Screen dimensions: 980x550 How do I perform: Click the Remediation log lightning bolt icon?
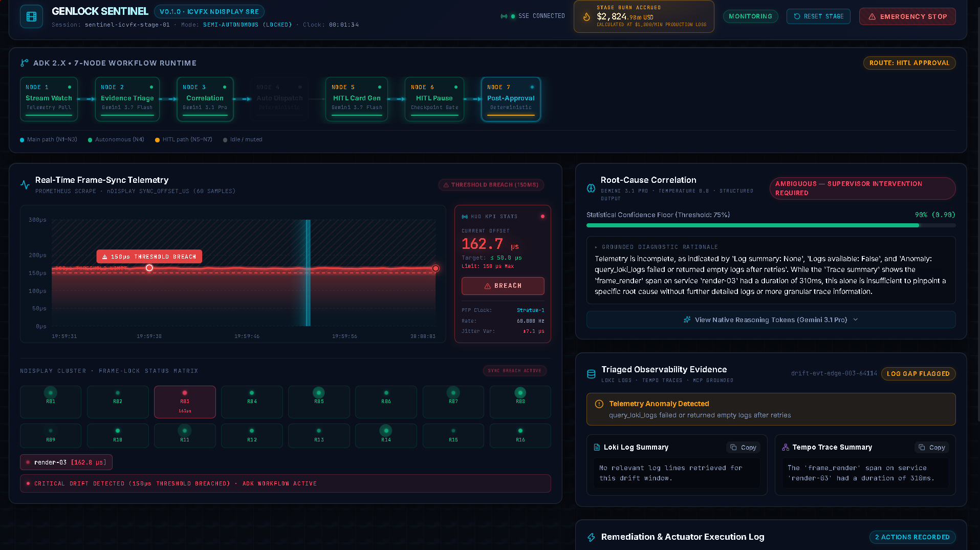(591, 537)
